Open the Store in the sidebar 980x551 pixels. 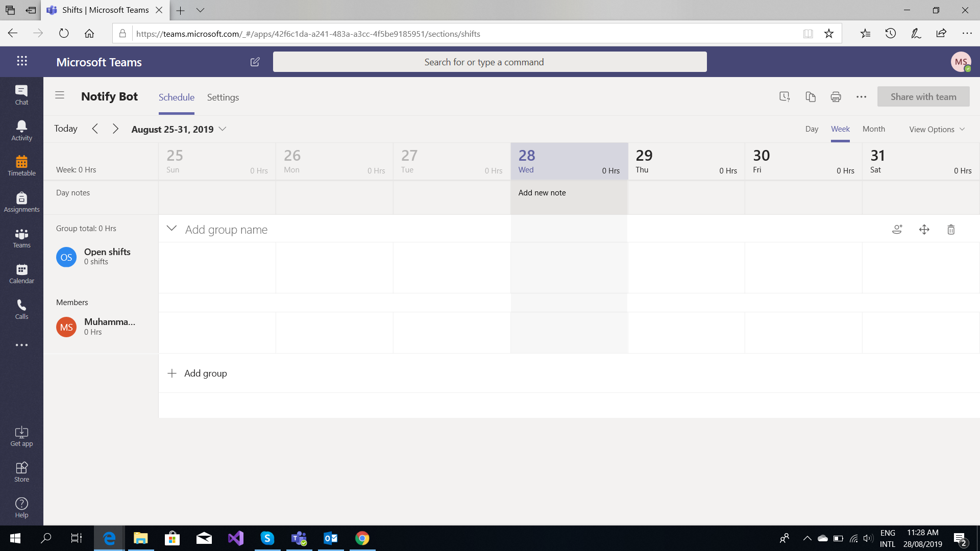click(x=21, y=472)
